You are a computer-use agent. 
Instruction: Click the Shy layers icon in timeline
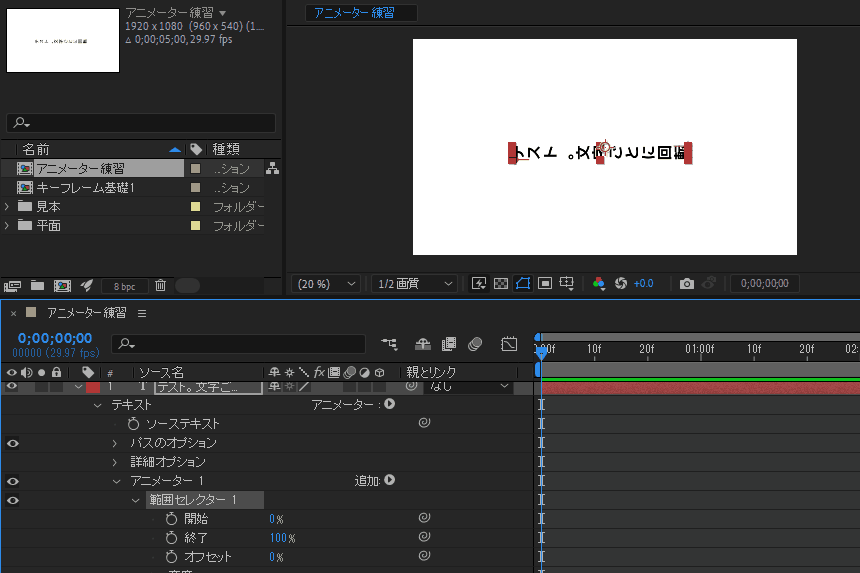point(423,344)
